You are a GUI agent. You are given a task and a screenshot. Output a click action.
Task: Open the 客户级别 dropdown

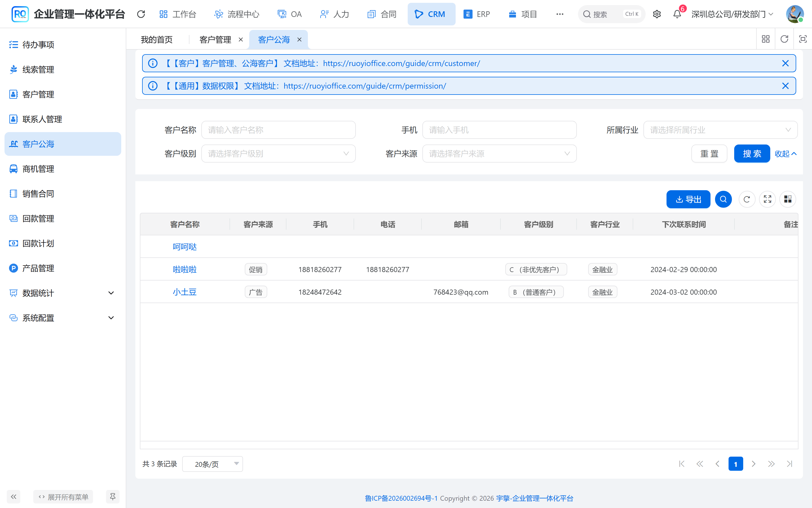point(279,154)
